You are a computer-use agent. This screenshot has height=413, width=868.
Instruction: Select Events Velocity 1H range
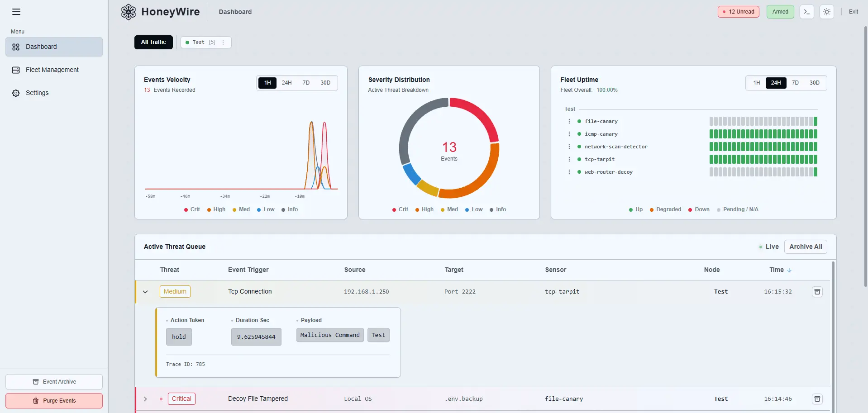[x=267, y=83]
